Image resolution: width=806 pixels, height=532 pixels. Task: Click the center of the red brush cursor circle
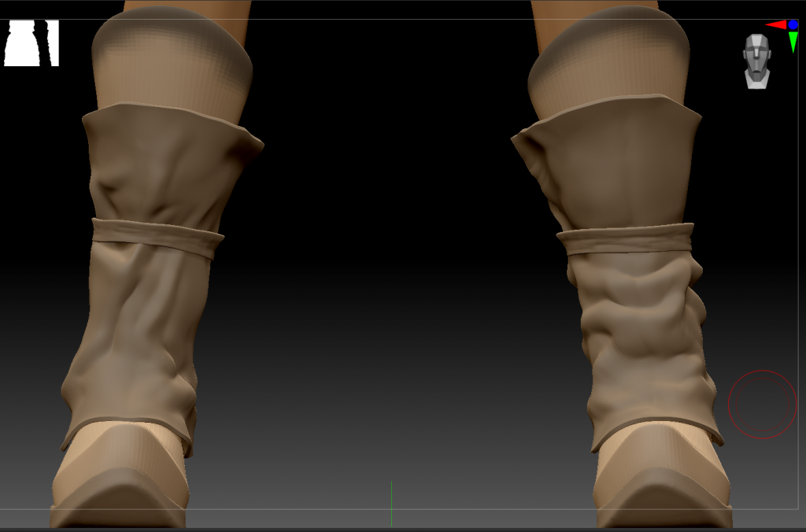click(762, 404)
